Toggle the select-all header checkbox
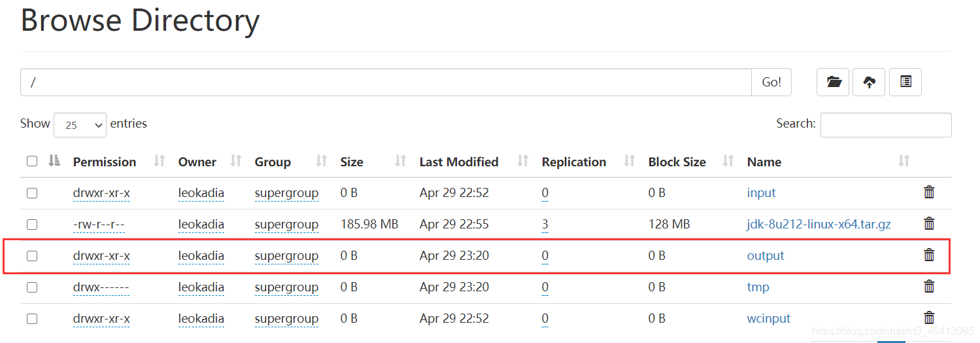980x343 pixels. [x=32, y=161]
